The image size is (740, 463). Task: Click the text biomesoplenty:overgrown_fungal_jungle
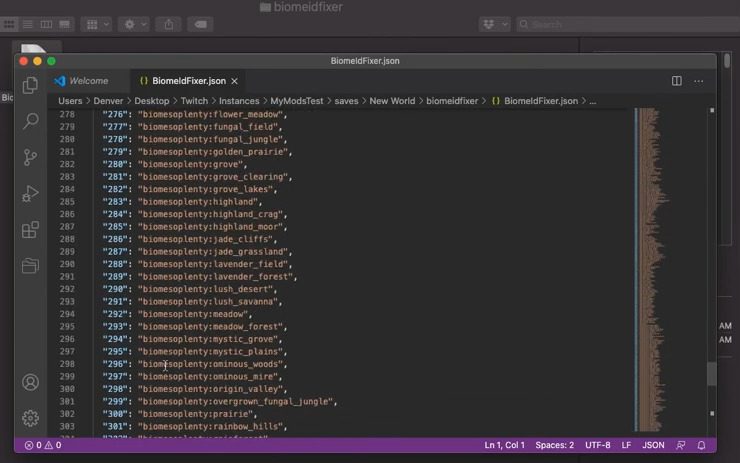coord(237,402)
